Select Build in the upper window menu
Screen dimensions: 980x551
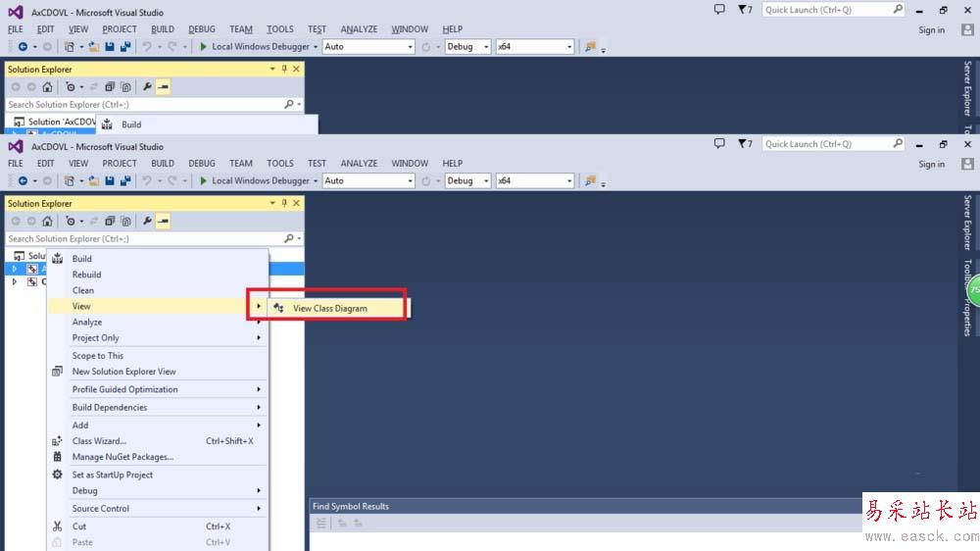(x=131, y=125)
